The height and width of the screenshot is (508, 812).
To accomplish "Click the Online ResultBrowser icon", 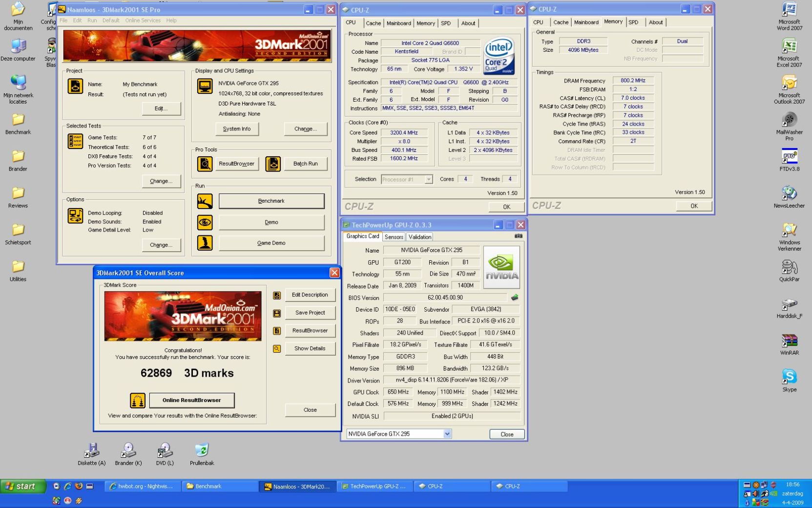I will (x=138, y=401).
